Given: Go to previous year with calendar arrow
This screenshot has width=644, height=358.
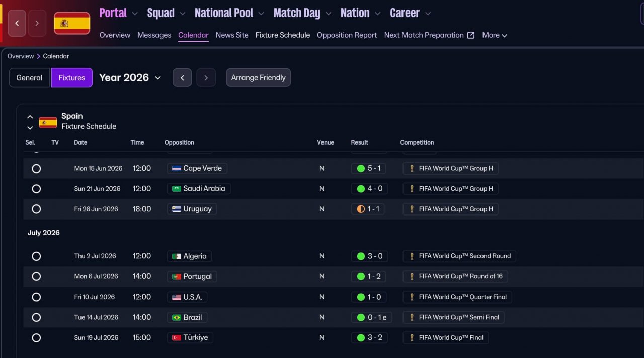Looking at the screenshot, I should 182,78.
